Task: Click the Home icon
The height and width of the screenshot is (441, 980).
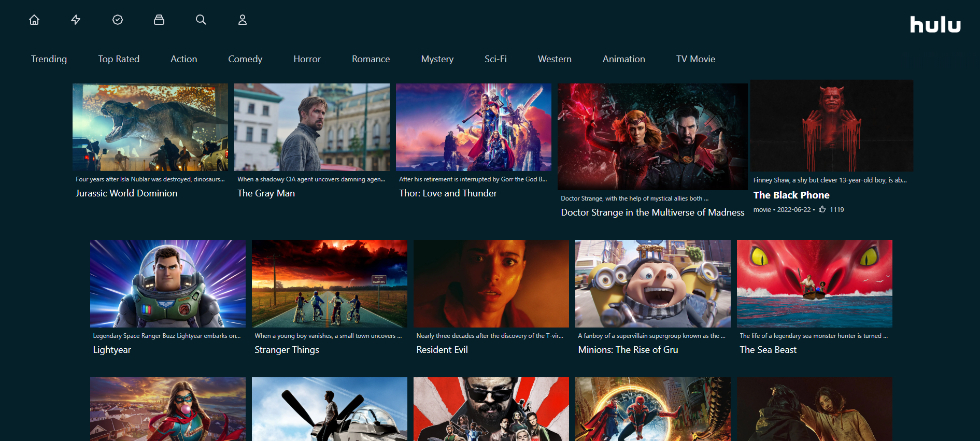Action: [34, 20]
